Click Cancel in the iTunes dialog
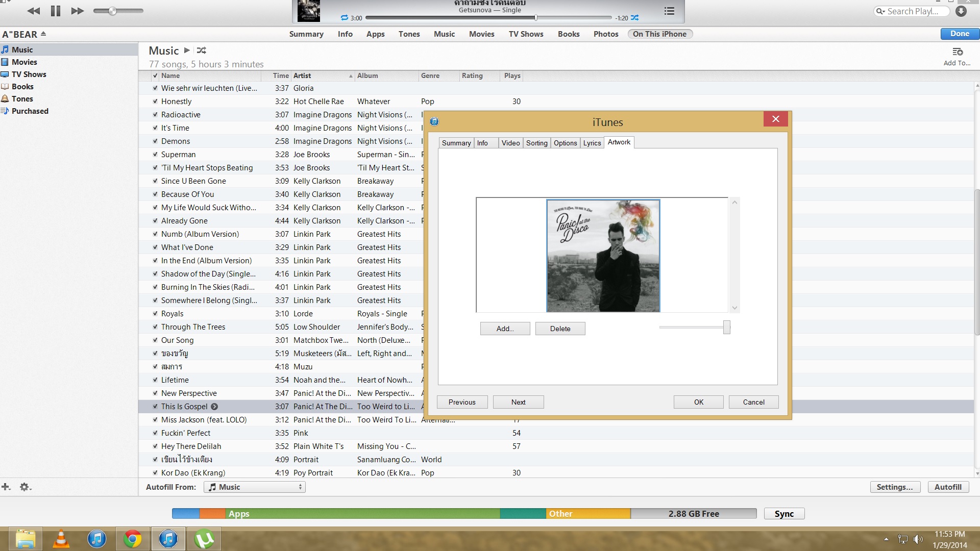This screenshot has height=551, width=980. click(x=753, y=402)
